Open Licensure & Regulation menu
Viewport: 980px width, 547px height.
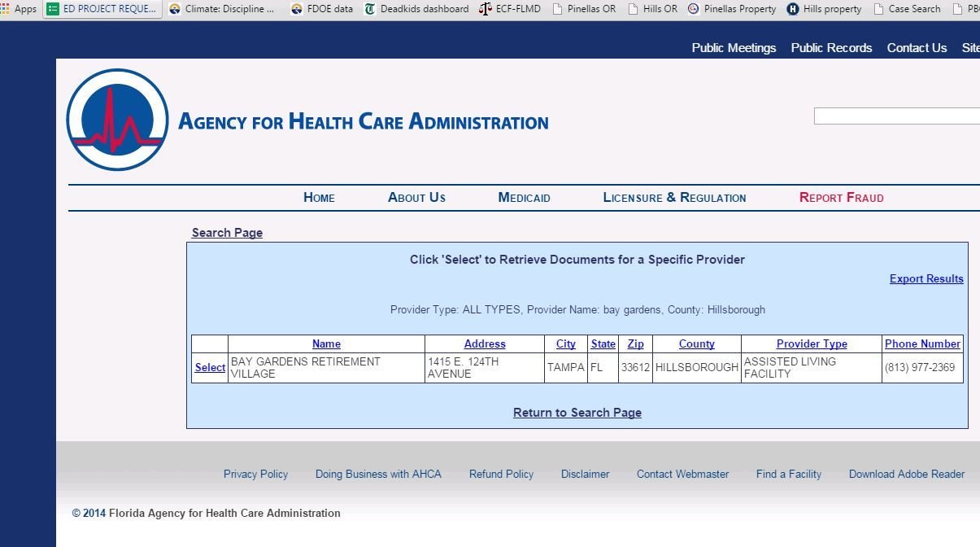coord(674,198)
